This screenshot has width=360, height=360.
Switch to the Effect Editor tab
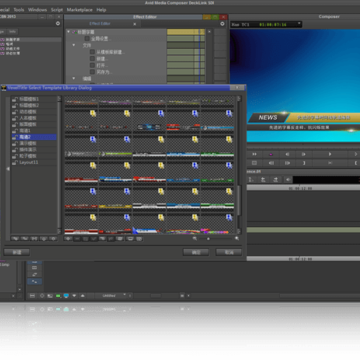click(x=100, y=24)
